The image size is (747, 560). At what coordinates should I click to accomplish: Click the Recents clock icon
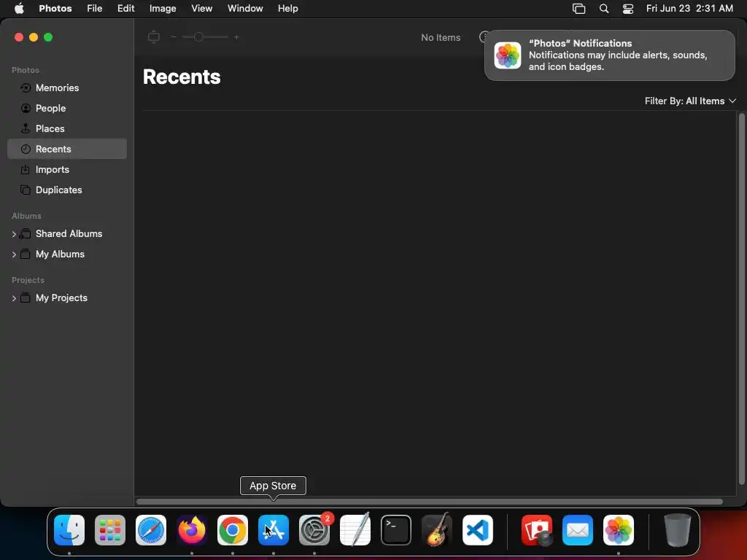coord(26,149)
